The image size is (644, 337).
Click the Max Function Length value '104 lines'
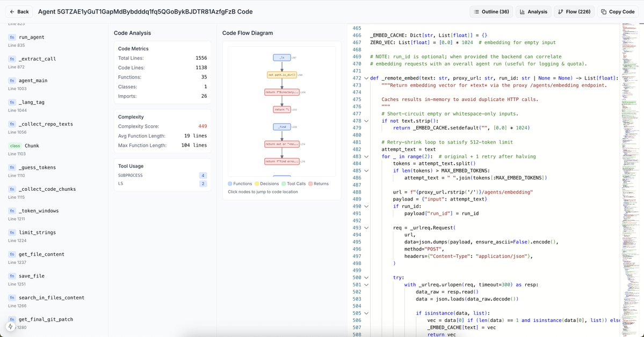point(194,145)
